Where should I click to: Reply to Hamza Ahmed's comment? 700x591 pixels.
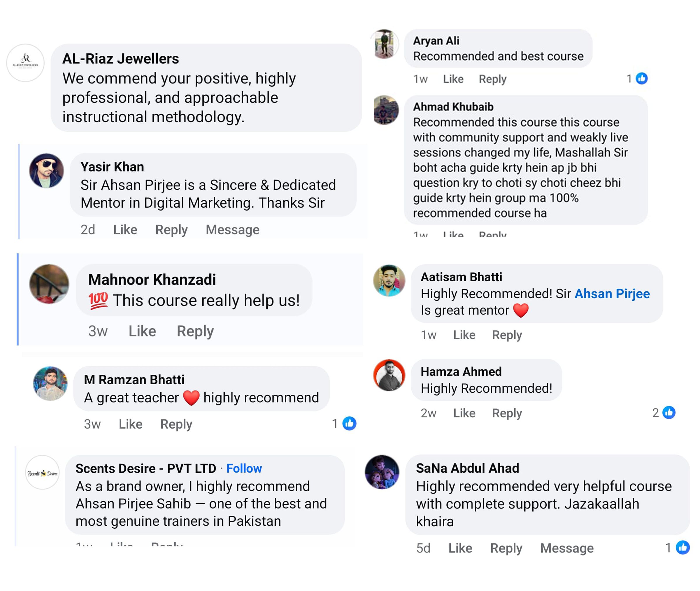[507, 413]
